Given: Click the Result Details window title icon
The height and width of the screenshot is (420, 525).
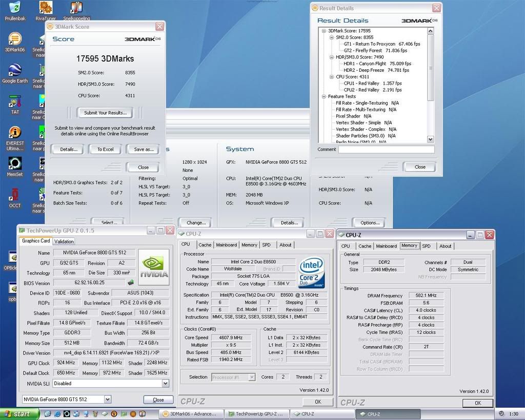Looking at the screenshot, I should 315,8.
